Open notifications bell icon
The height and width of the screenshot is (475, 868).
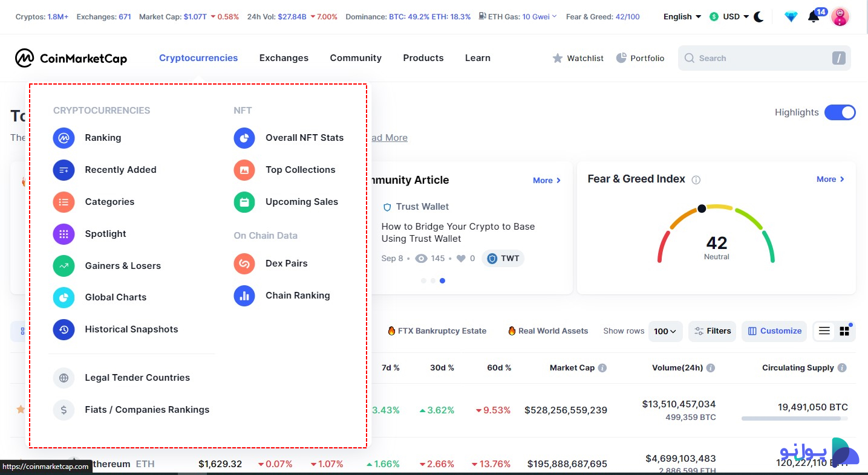pyautogui.click(x=814, y=17)
